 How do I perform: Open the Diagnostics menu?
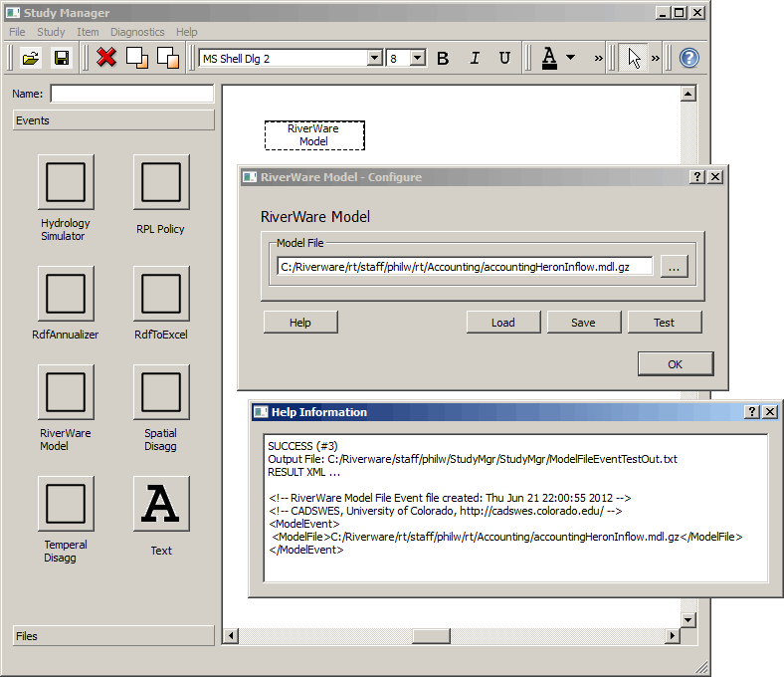(x=137, y=32)
